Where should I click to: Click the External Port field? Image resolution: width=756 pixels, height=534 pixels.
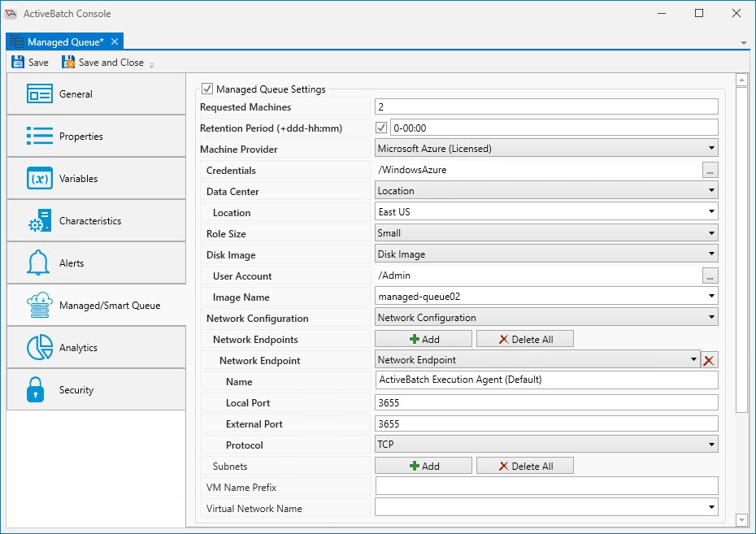[x=546, y=423]
